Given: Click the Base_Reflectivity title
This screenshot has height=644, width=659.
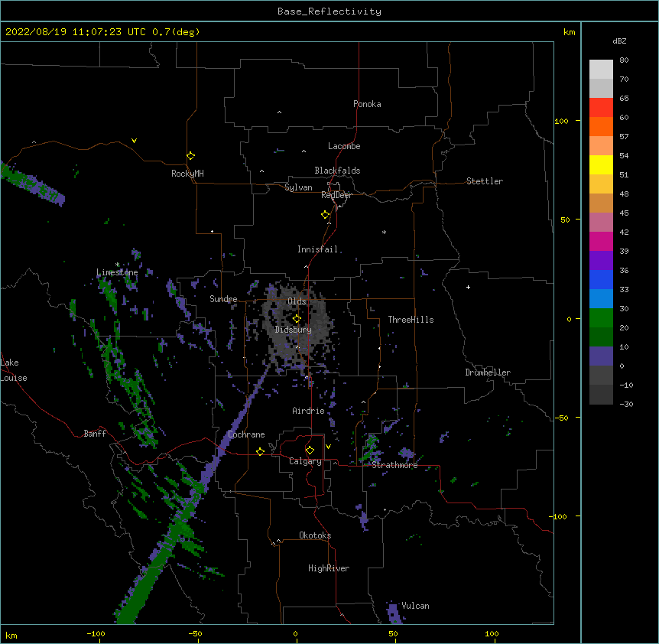Looking at the screenshot, I should pyautogui.click(x=329, y=11).
